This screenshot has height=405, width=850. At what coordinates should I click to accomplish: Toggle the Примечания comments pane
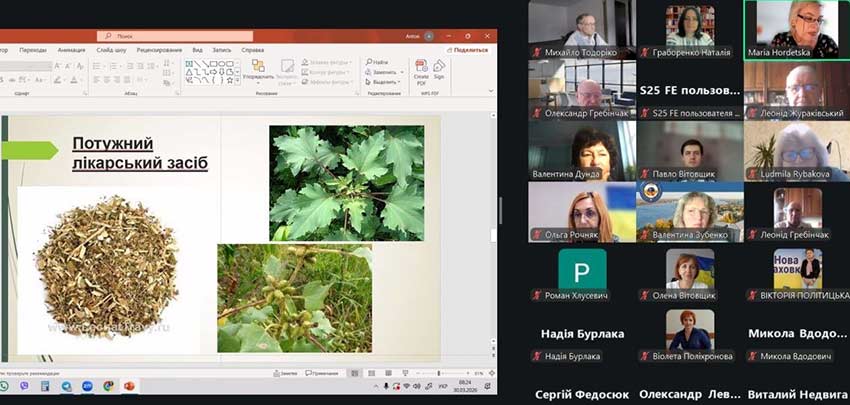point(324,373)
